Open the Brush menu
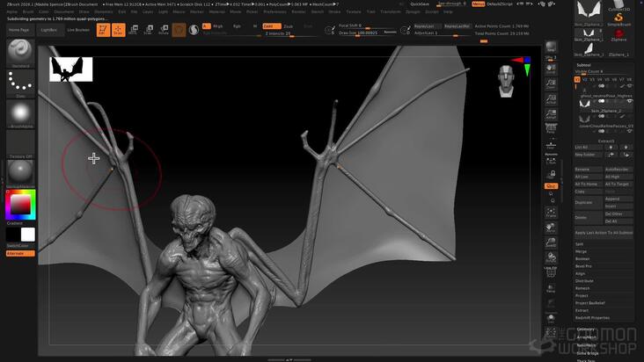This screenshot has height=362, width=644. (x=28, y=11)
